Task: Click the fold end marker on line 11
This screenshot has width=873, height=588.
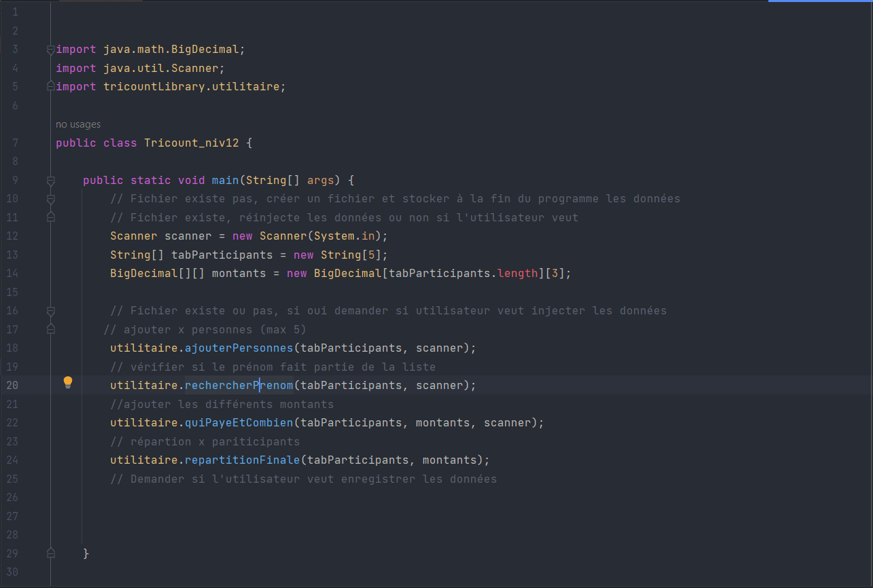Action: pos(50,217)
